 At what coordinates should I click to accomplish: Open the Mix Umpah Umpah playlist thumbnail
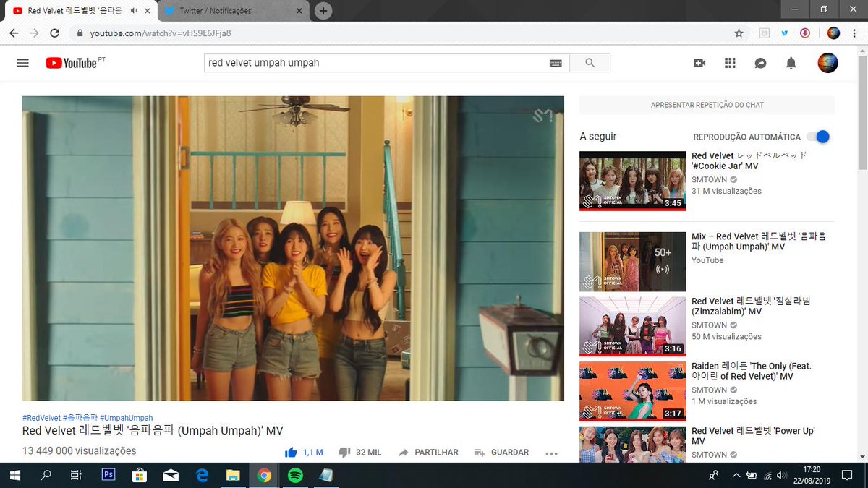(633, 262)
